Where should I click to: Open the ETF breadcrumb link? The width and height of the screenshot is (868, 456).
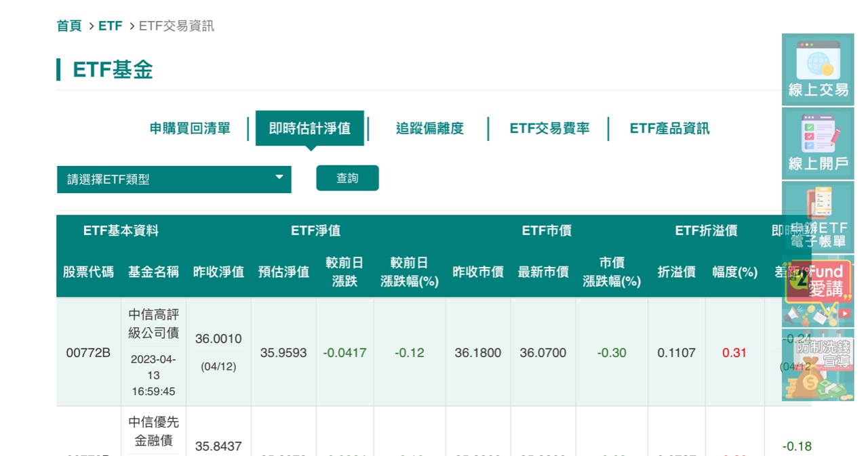tap(110, 26)
